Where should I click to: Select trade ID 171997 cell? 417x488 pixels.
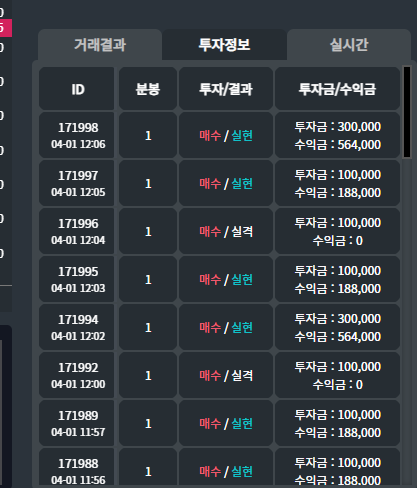pyautogui.click(x=77, y=183)
